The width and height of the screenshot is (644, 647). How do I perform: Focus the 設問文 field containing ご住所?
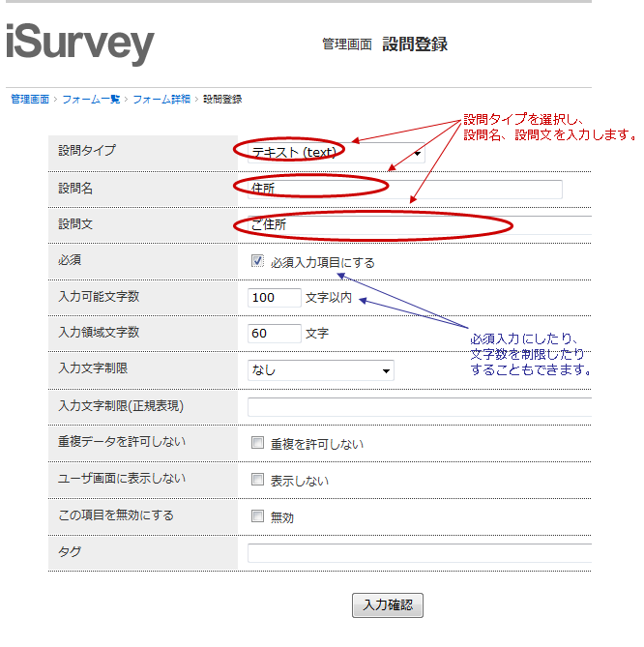click(418, 225)
